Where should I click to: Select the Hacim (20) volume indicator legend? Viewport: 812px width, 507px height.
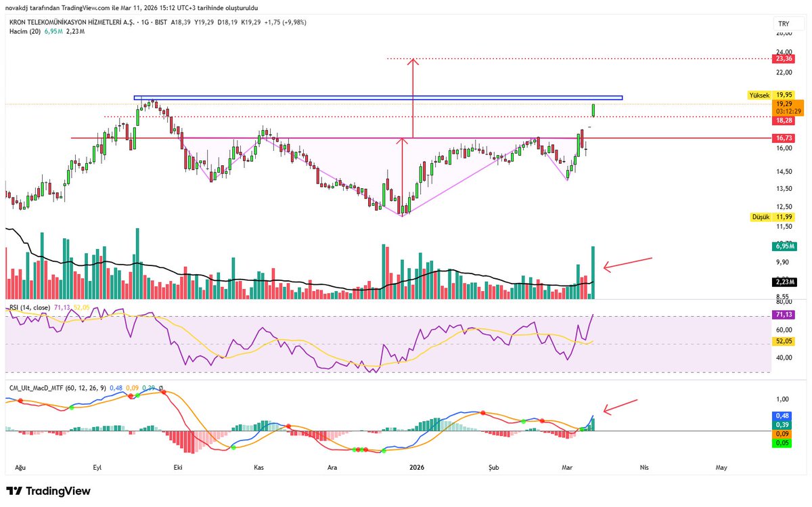(24, 31)
